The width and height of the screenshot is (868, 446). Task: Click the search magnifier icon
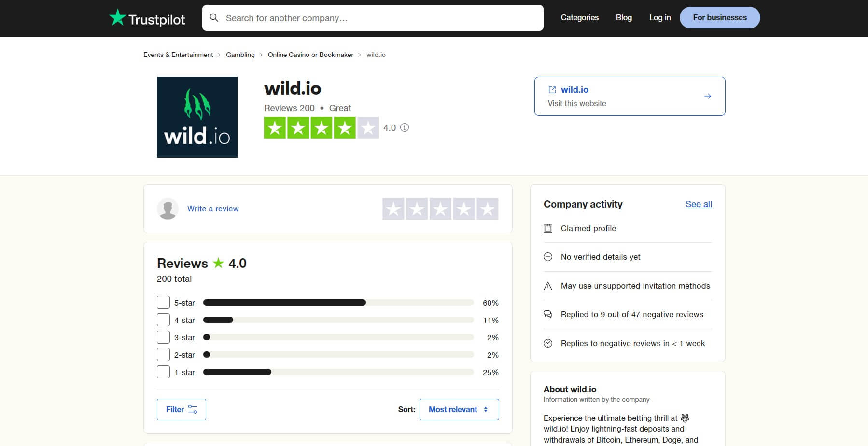(x=214, y=18)
